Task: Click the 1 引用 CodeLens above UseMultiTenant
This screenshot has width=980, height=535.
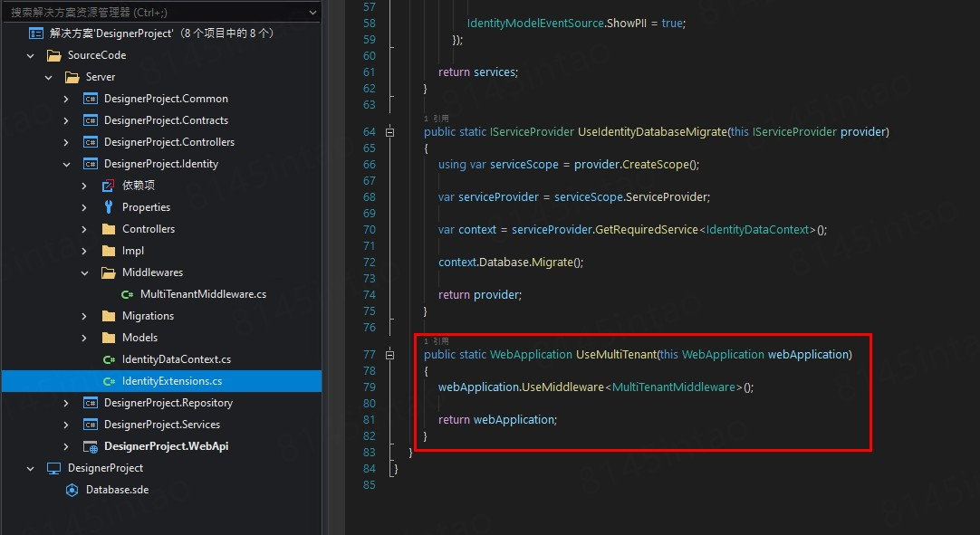Action: pyautogui.click(x=437, y=340)
